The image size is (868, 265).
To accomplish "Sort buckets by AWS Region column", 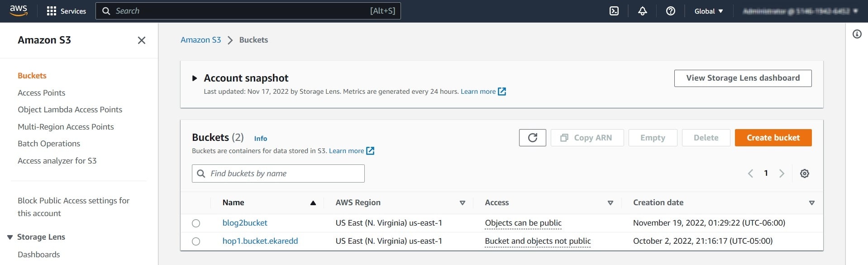I will pyautogui.click(x=462, y=203).
